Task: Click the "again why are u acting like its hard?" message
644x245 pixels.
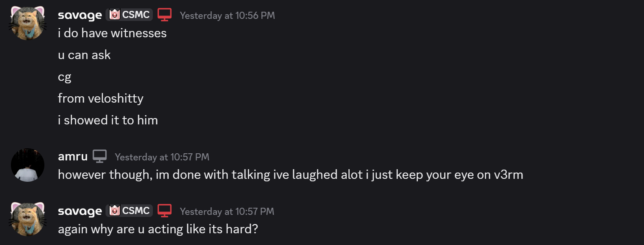Action: coord(157,229)
